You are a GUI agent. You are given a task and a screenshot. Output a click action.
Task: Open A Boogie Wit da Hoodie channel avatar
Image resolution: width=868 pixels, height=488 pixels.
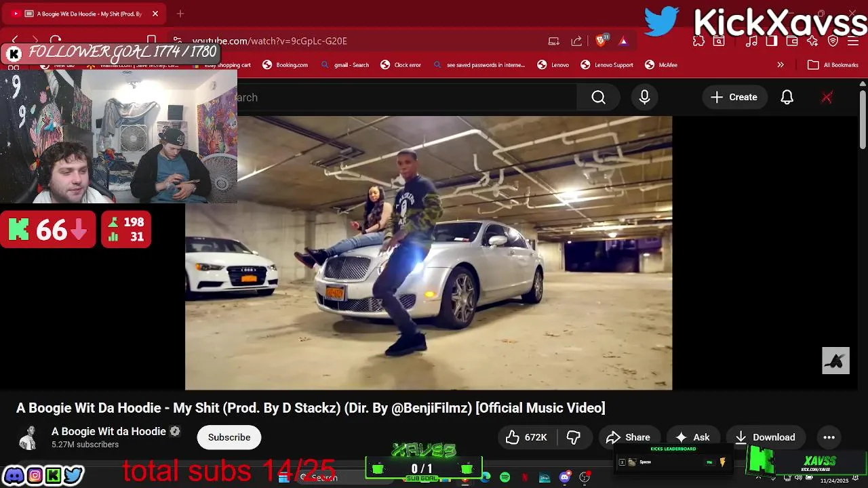[x=28, y=438]
